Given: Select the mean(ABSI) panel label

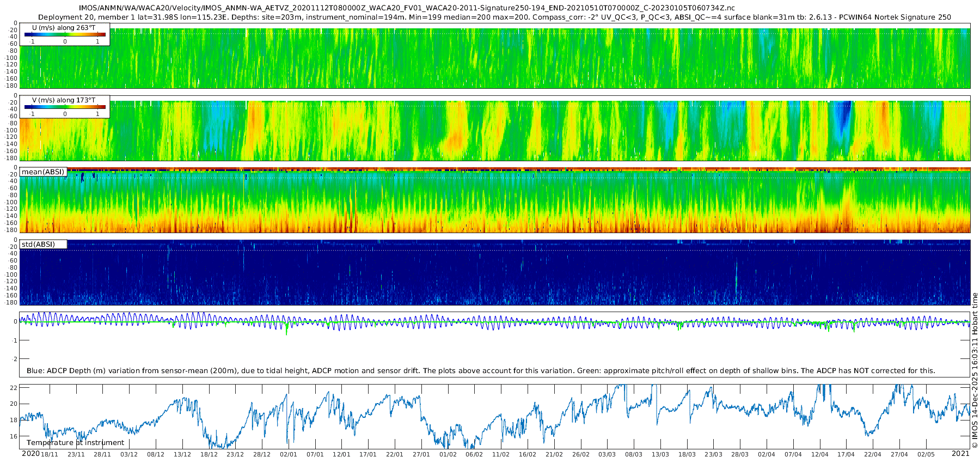Looking at the screenshot, I should pyautogui.click(x=43, y=172).
